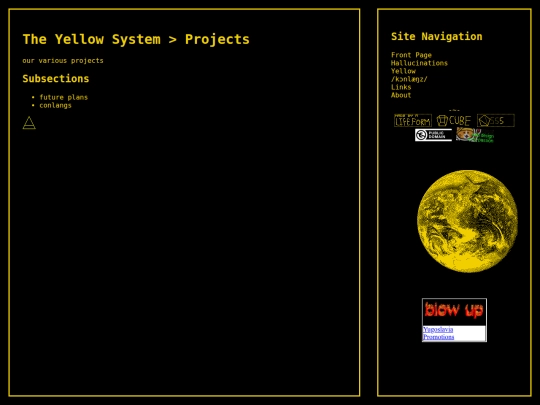Screen dimensions: 540x405
Task: Open the Promotions link under blow up
Action: pyautogui.click(x=438, y=337)
